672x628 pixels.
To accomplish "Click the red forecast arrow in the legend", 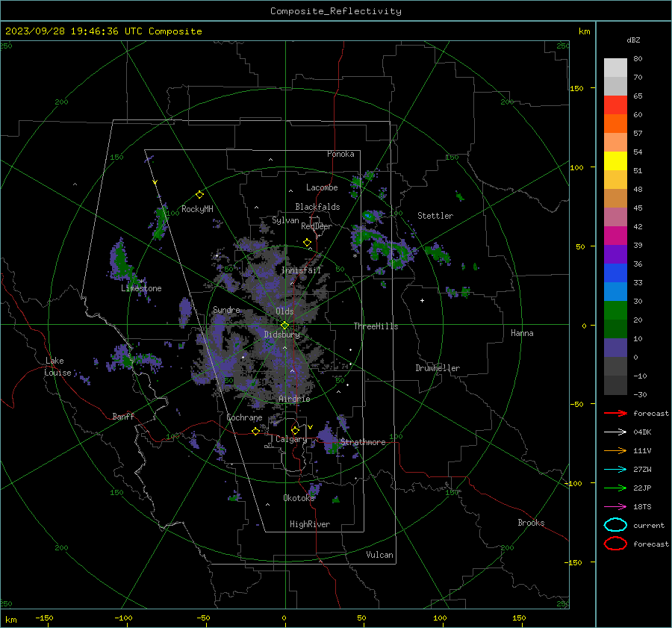I will click(615, 413).
